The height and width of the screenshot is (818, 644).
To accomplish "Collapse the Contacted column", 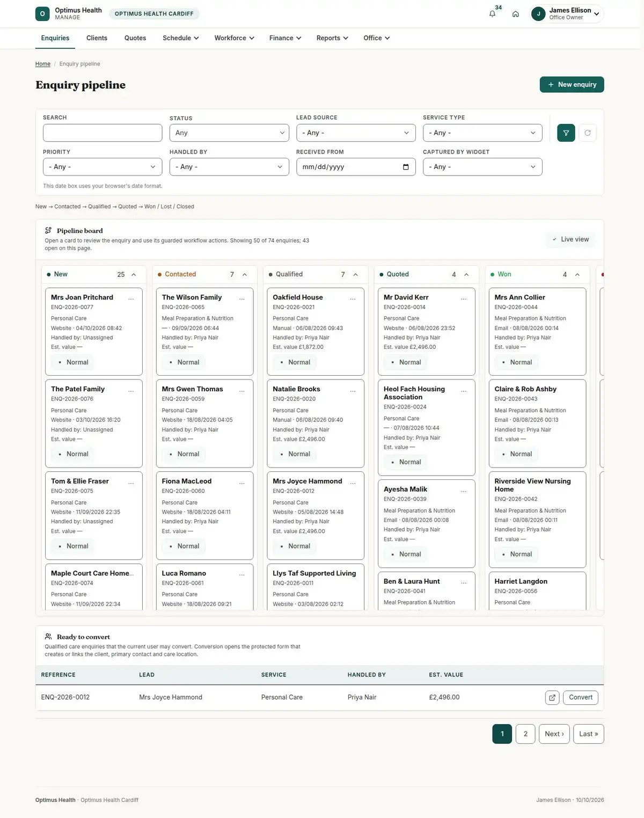I will pos(245,274).
